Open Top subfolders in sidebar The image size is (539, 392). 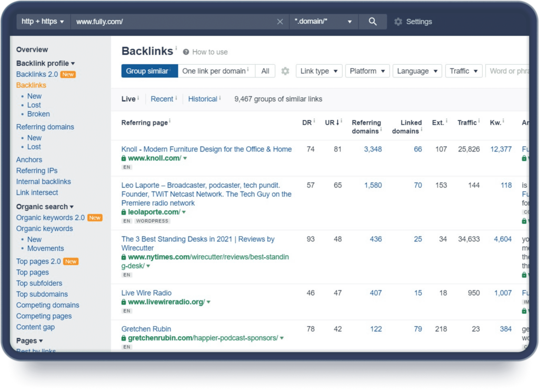point(39,284)
